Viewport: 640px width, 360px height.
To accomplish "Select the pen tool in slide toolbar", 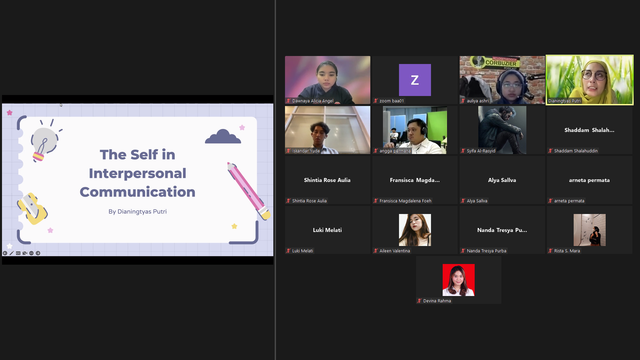I will coord(11,253).
